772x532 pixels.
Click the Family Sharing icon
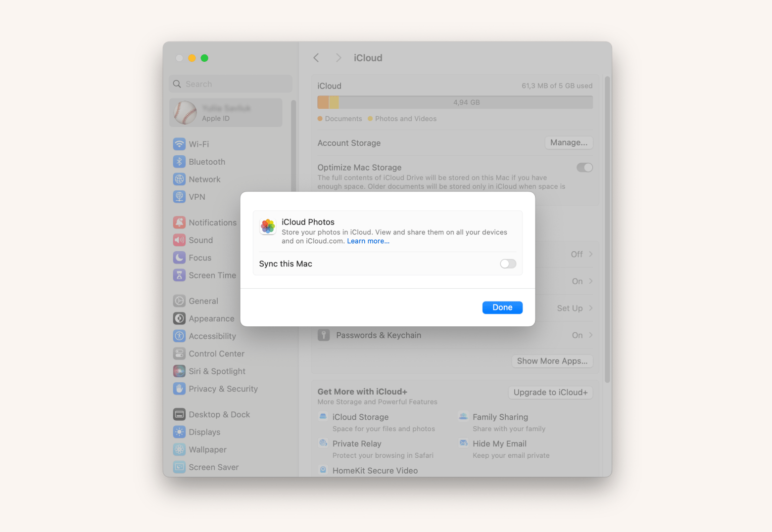[x=463, y=416]
